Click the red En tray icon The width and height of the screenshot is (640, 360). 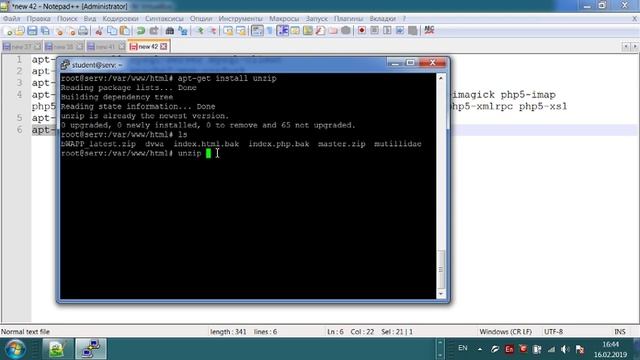pos(509,349)
